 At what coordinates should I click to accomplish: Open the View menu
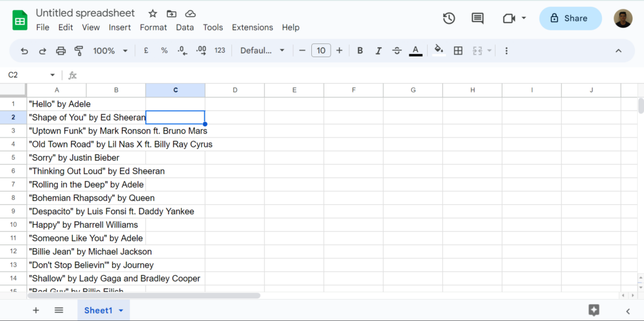pyautogui.click(x=91, y=28)
